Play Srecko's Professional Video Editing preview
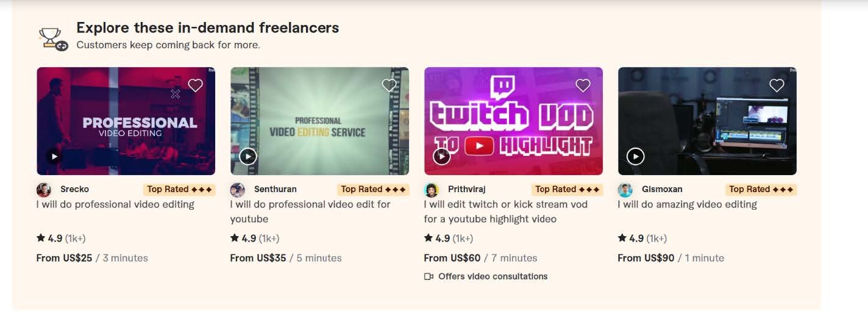Image resolution: width=868 pixels, height=316 pixels. pos(54,156)
